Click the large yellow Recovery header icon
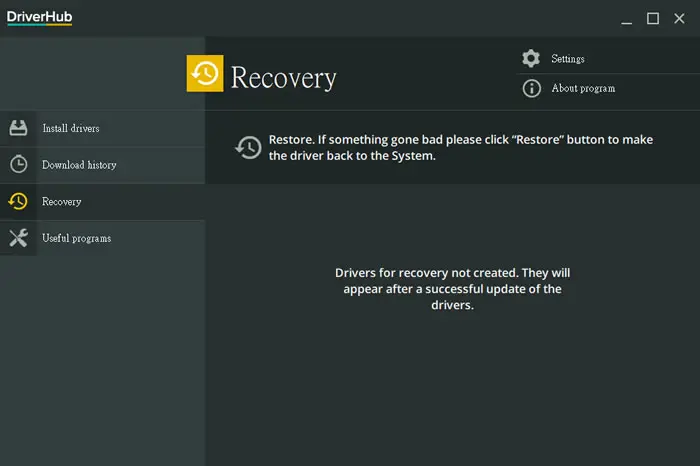This screenshot has height=466, width=700. [205, 74]
